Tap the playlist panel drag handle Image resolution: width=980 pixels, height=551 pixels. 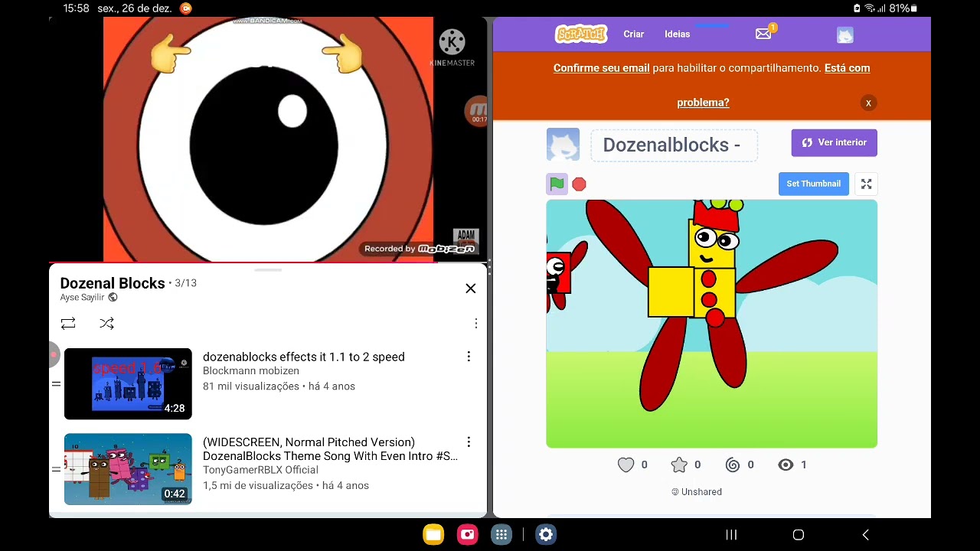(x=268, y=269)
